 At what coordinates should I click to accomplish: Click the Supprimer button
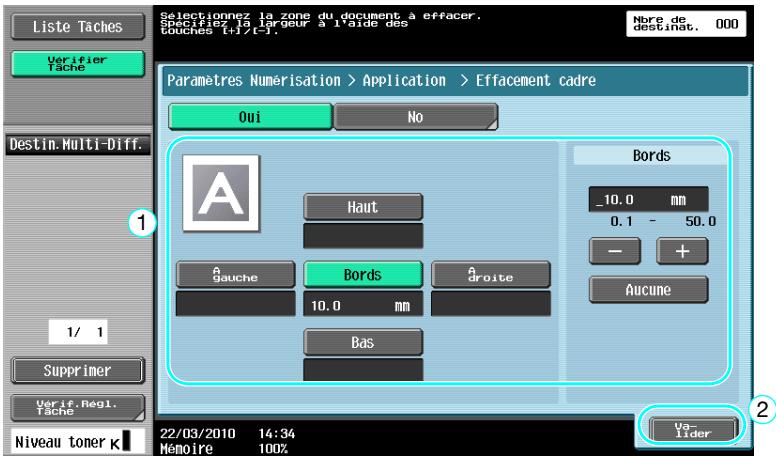tap(78, 371)
